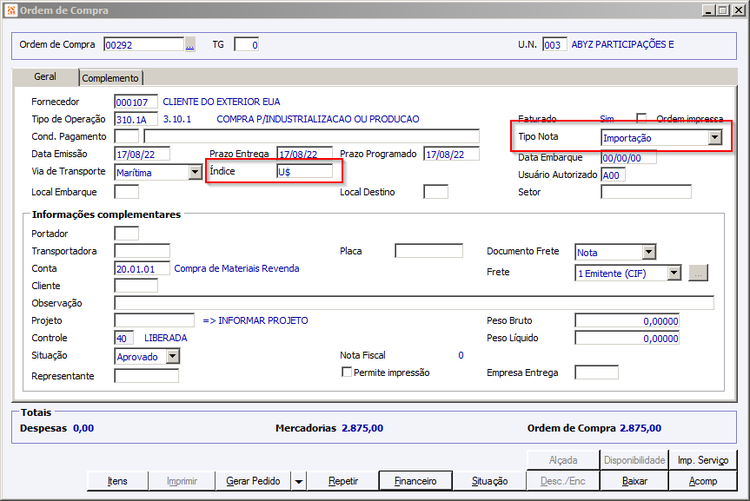Click the Compra de Materiais Revenda text
Screen dimensions: 750x501
tap(237, 268)
